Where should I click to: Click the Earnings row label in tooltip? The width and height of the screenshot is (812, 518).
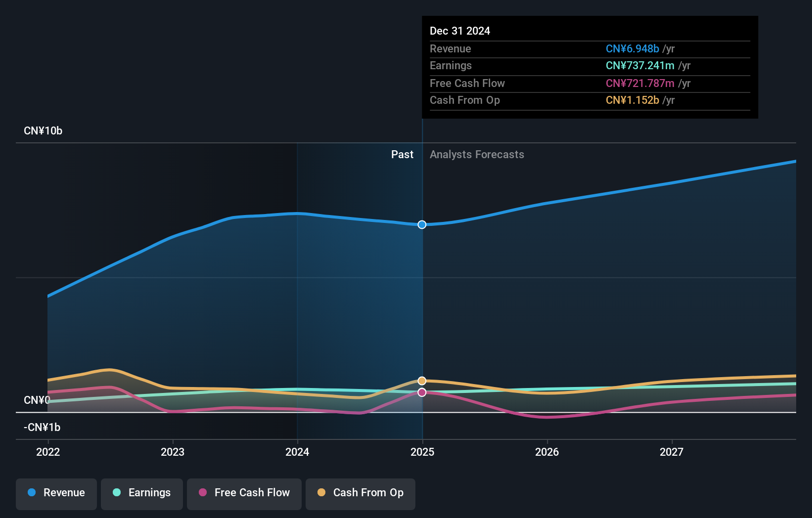(x=451, y=66)
